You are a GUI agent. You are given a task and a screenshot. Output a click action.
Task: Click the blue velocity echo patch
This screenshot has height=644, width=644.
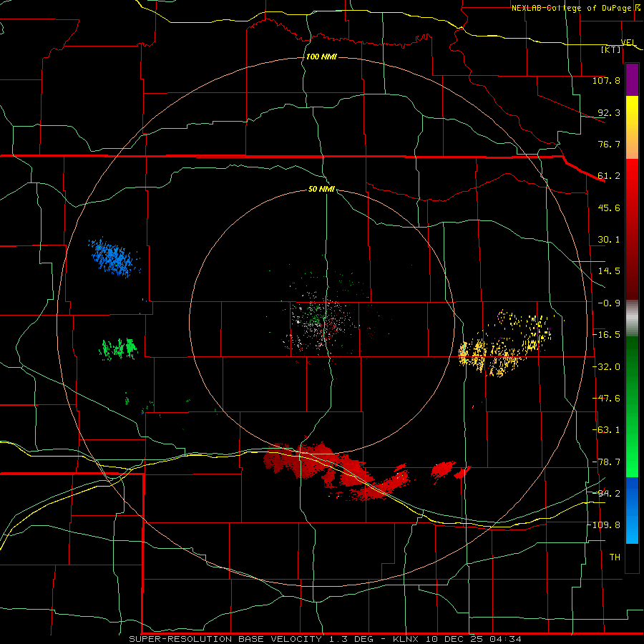[113, 258]
